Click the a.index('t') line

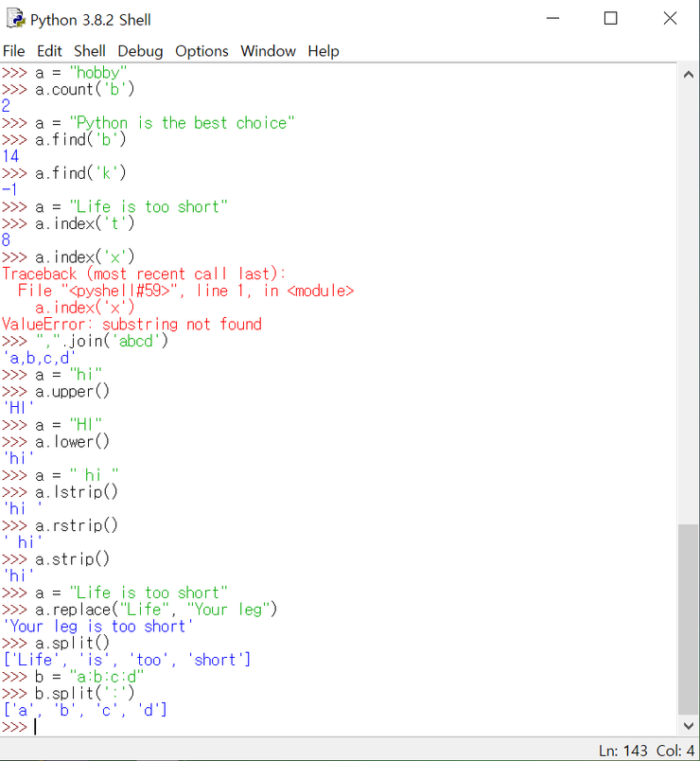click(68, 223)
